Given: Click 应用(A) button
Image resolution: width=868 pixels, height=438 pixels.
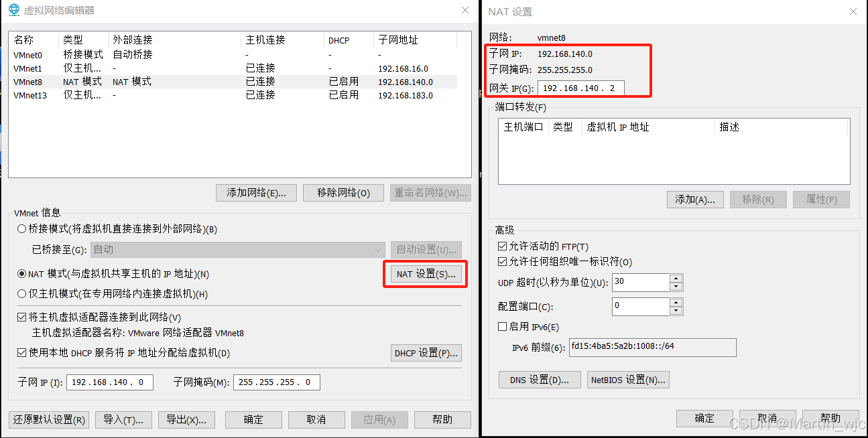Looking at the screenshot, I should click(379, 420).
